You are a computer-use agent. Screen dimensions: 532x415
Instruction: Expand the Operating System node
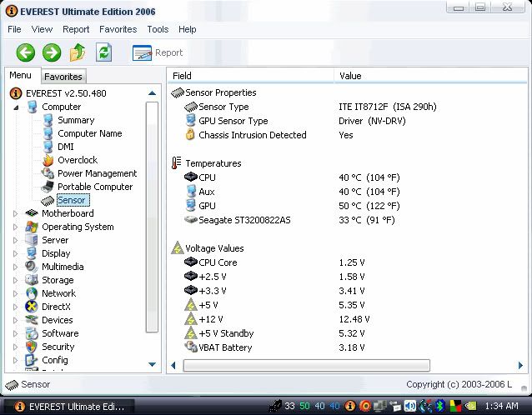(x=15, y=227)
